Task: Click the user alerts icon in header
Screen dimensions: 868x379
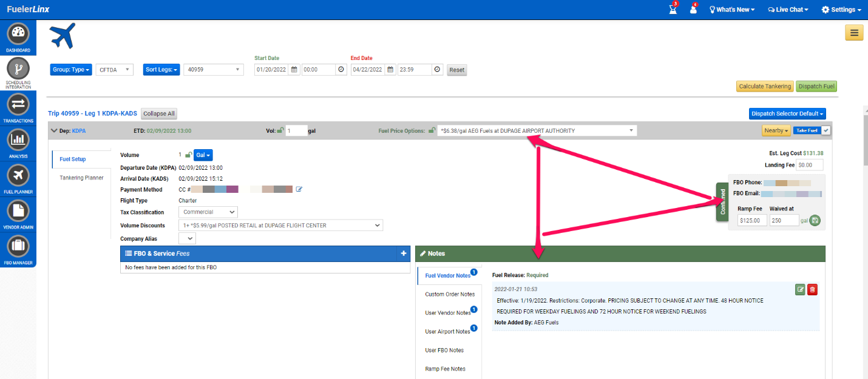Action: pyautogui.click(x=693, y=10)
